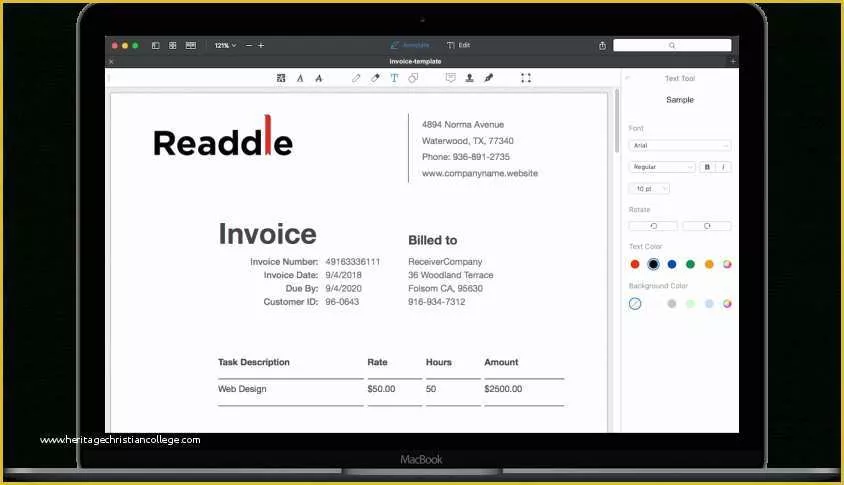844x485 pixels.
Task: Switch to thumbnail grid view
Action: [x=173, y=46]
